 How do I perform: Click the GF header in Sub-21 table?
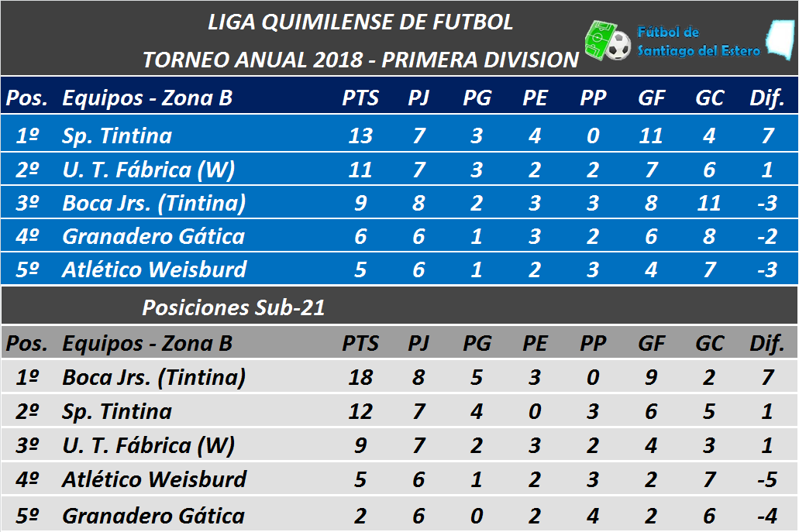click(x=652, y=343)
